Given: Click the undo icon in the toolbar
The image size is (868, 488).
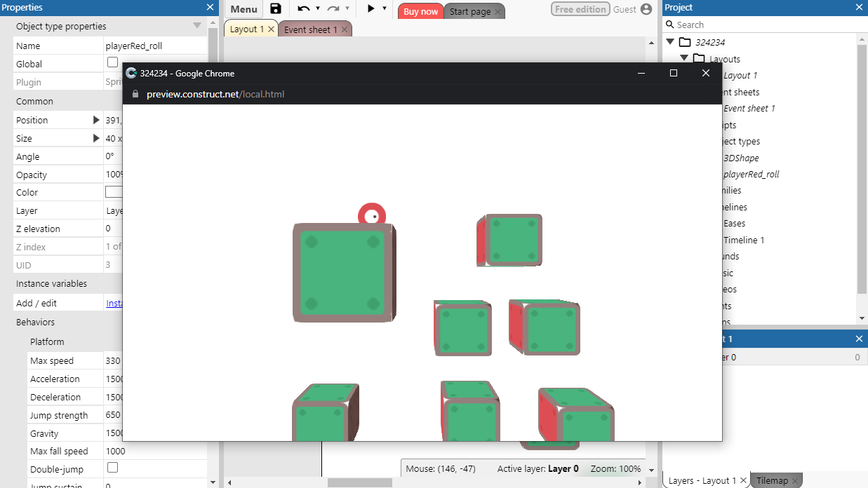Looking at the screenshot, I should click(x=303, y=9).
